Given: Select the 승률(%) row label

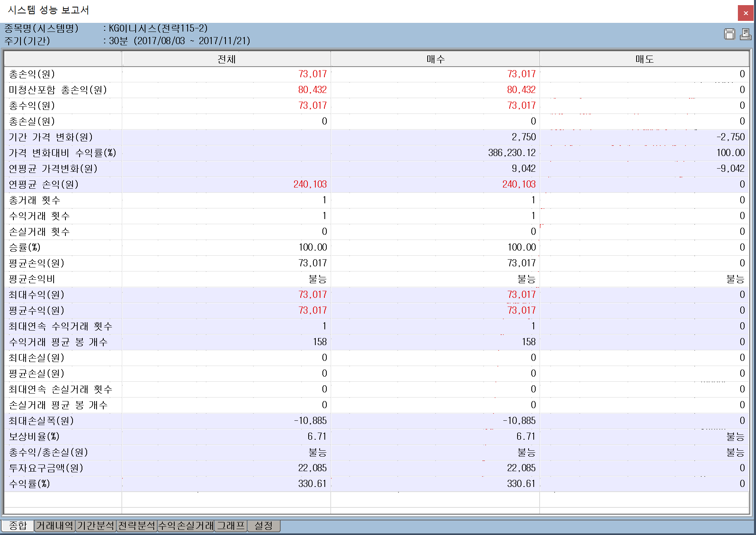Looking at the screenshot, I should [x=24, y=247].
